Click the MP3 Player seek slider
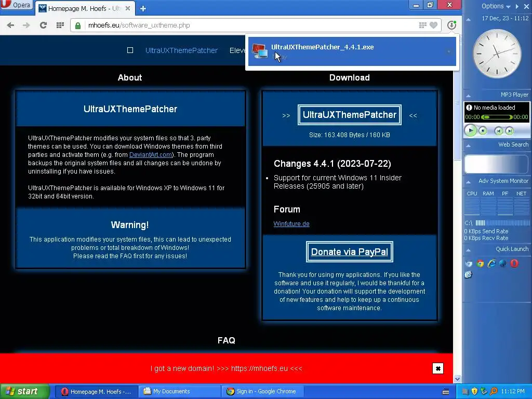The height and width of the screenshot is (399, 532). click(497, 117)
